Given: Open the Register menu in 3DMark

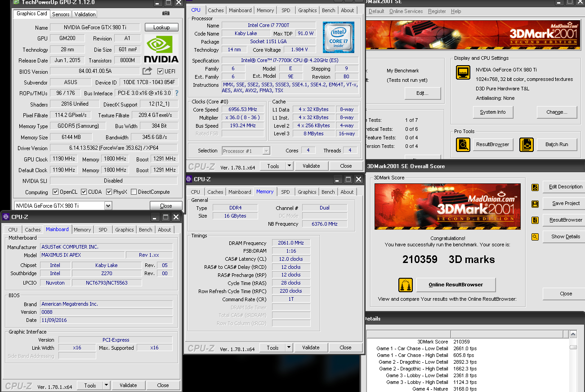Looking at the screenshot, I should click(x=437, y=11).
